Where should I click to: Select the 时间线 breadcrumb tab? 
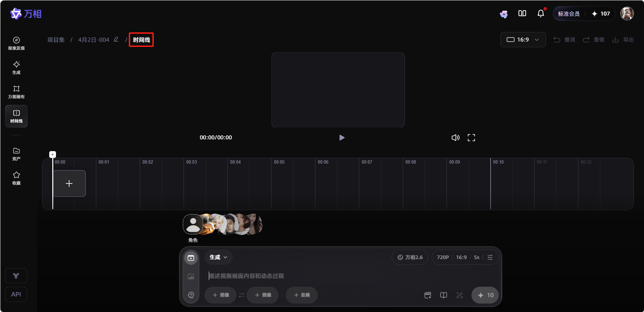click(x=141, y=40)
